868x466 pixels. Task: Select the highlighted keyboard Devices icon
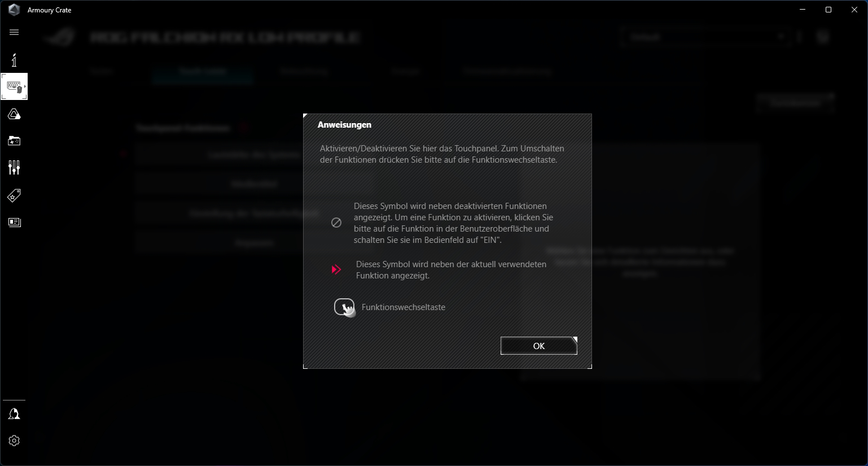click(x=14, y=86)
